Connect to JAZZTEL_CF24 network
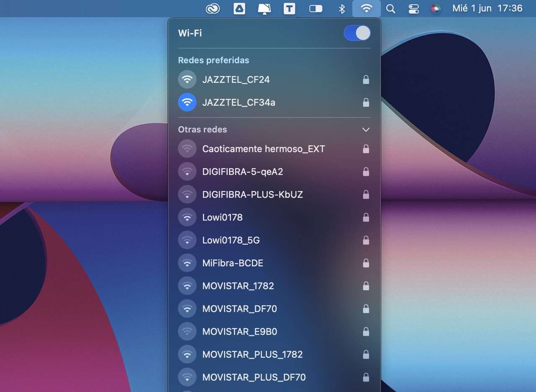Viewport: 536px width, 392px height. pos(236,79)
